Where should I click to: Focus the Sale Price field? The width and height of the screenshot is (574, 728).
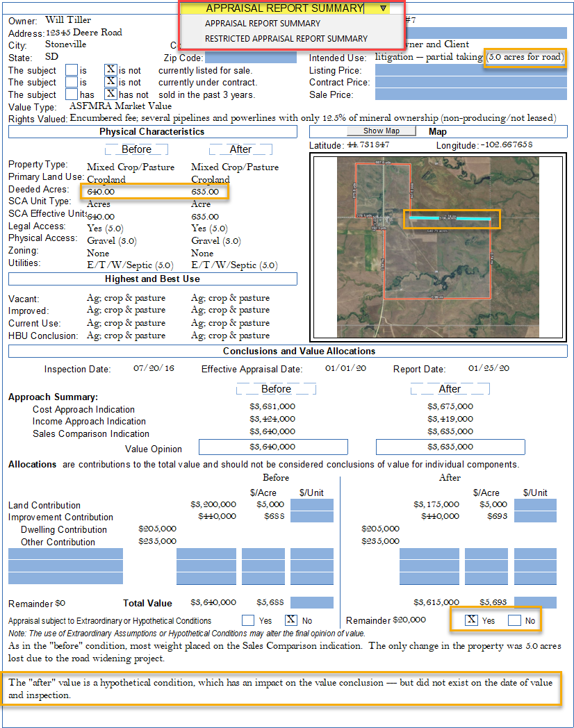[470, 94]
